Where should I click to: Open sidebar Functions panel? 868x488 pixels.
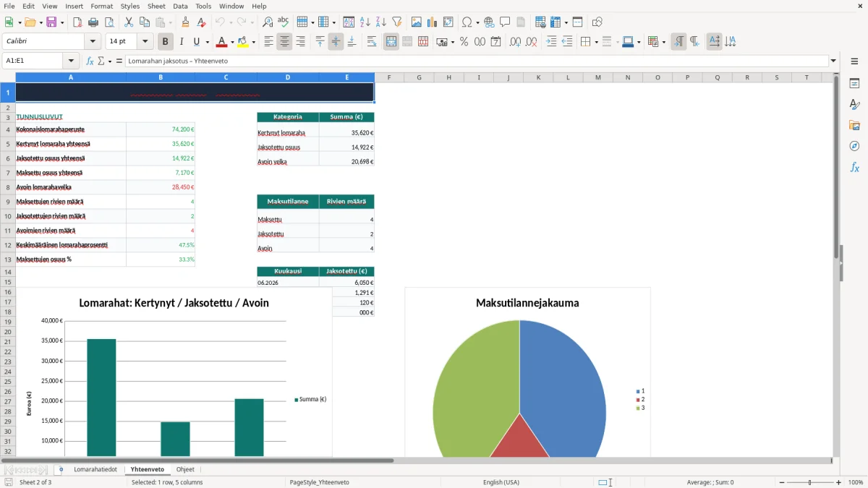(854, 167)
